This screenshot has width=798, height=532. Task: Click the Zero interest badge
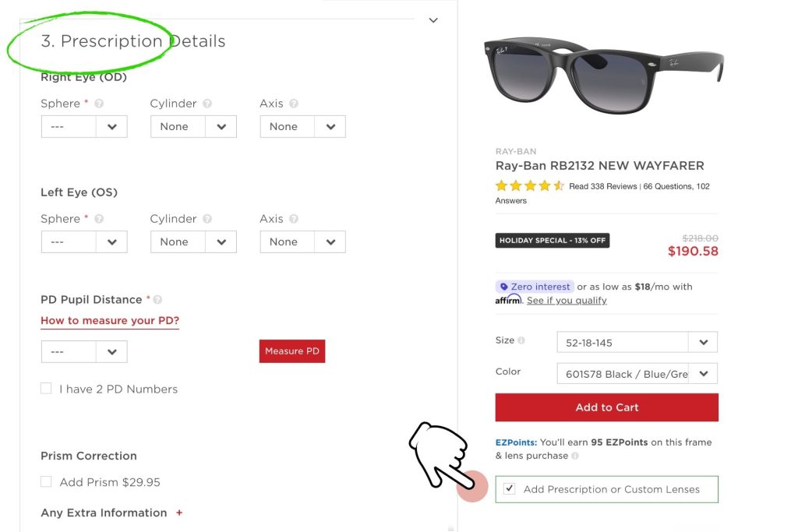click(535, 287)
